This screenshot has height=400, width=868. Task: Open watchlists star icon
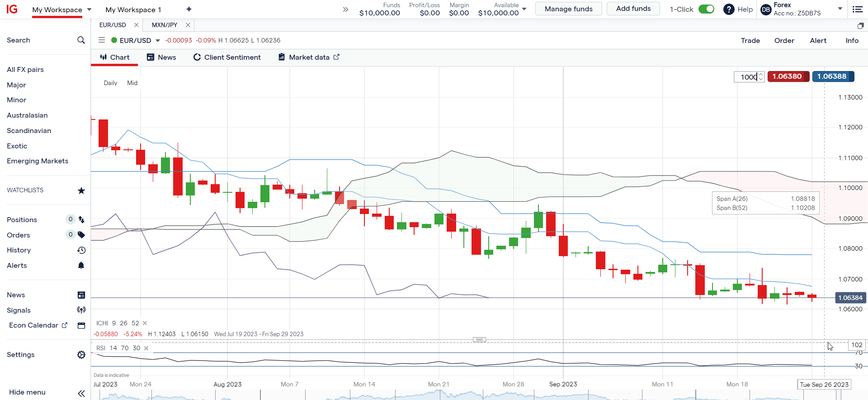(81, 190)
